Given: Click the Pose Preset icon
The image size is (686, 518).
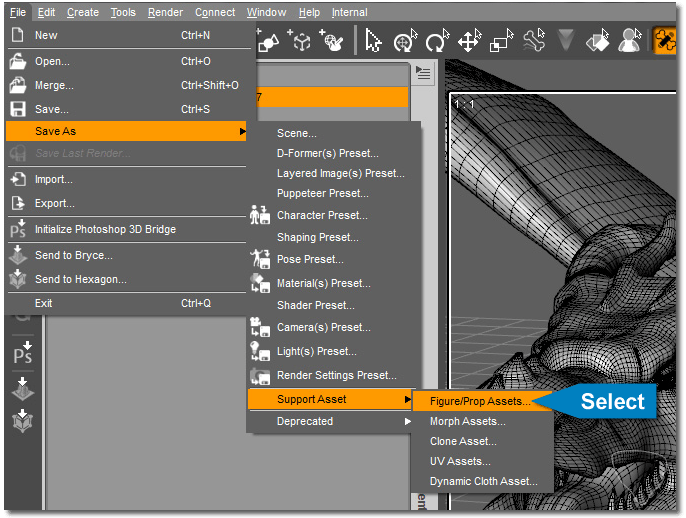Looking at the screenshot, I should coord(260,259).
